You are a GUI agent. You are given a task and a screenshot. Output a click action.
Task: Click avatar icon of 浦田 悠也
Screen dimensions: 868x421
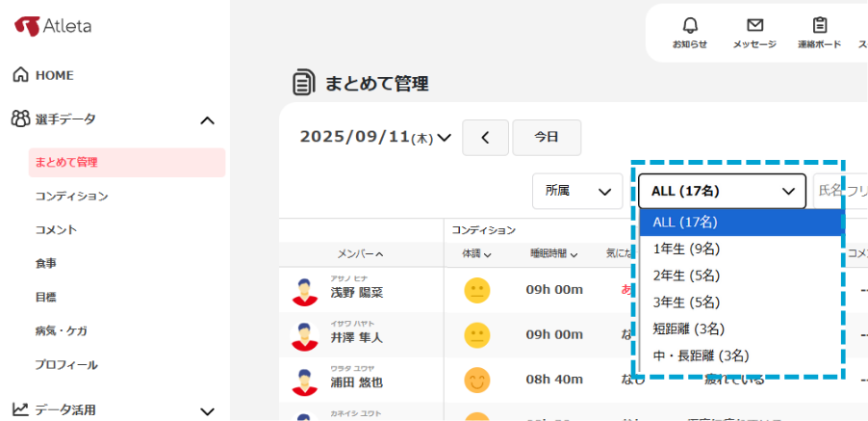click(304, 380)
